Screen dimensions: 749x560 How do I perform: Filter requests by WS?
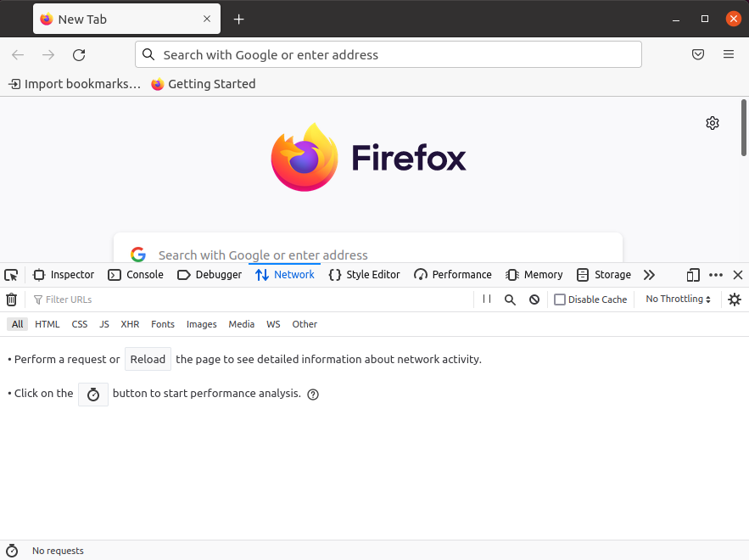273,324
